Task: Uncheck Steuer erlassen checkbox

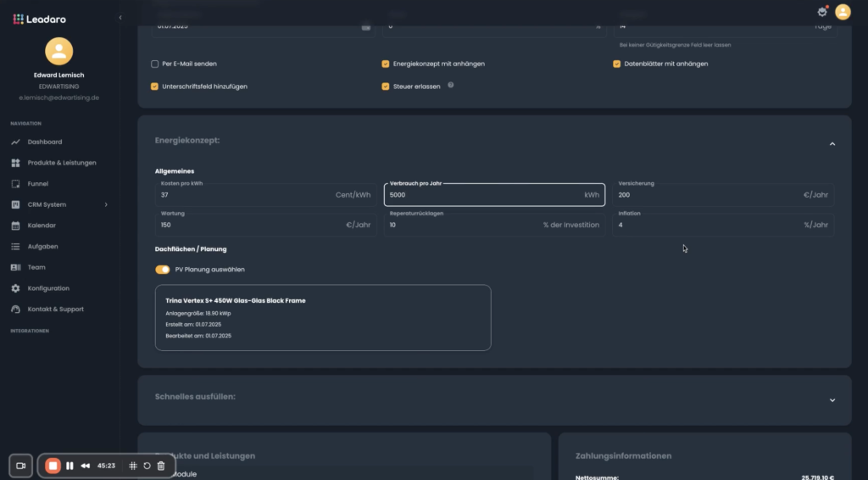Action: click(x=386, y=87)
